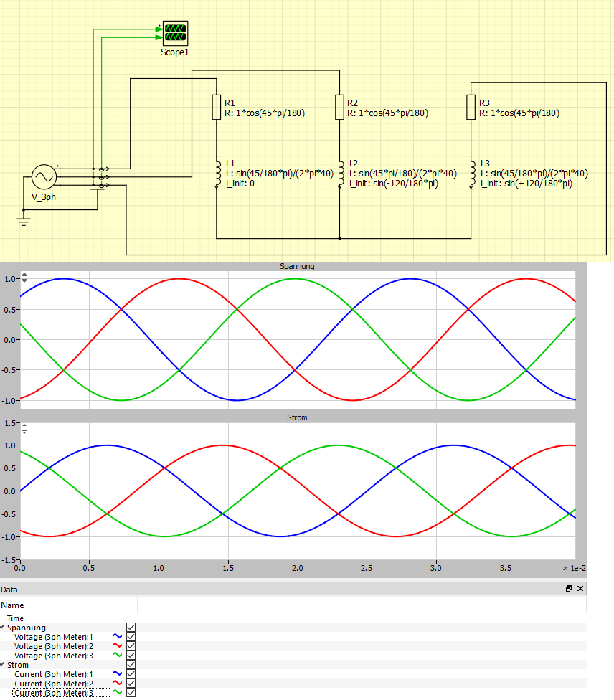Viewport: 614px width, 700px height.
Task: Toggle Current (3ph Meter):3 checkbox
Action: [x=131, y=693]
